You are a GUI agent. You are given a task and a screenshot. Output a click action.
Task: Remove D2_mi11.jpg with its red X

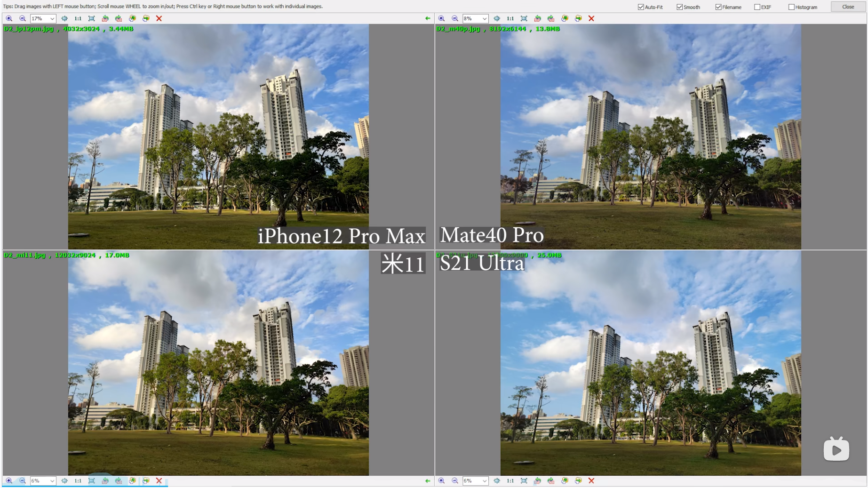pos(159,480)
